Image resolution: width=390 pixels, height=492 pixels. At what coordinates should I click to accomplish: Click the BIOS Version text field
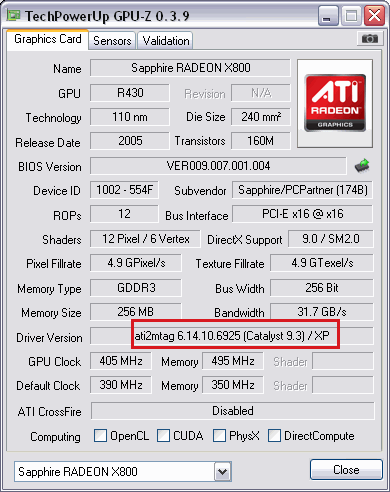click(x=218, y=166)
